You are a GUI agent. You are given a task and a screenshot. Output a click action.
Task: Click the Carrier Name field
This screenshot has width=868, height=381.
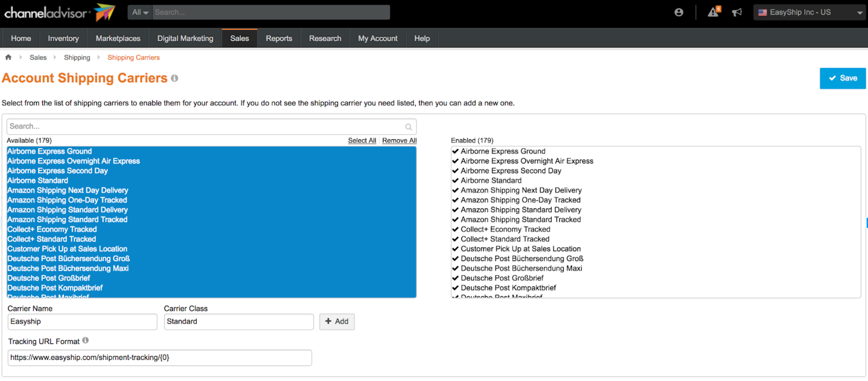[x=82, y=322]
